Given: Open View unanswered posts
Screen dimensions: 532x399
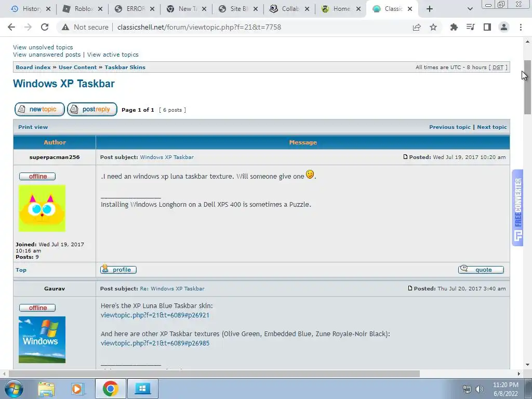Looking at the screenshot, I should (x=47, y=55).
